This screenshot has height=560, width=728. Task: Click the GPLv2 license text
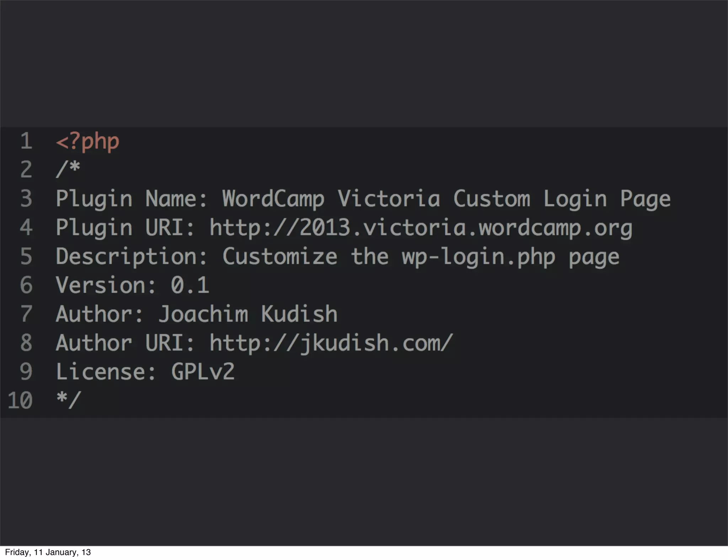[x=203, y=372]
